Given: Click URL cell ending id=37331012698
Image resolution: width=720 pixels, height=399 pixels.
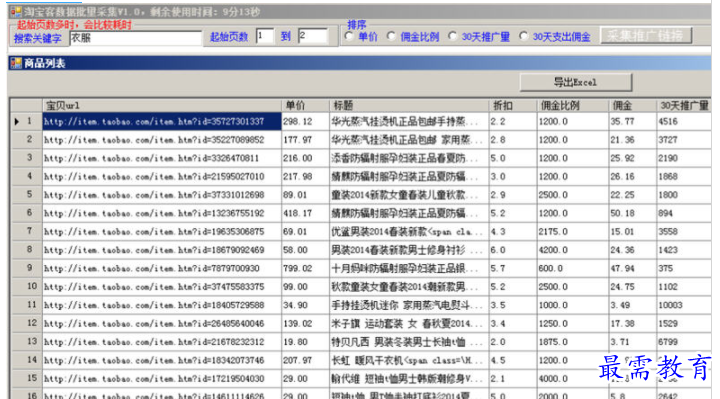Looking at the screenshot, I should [162, 195].
